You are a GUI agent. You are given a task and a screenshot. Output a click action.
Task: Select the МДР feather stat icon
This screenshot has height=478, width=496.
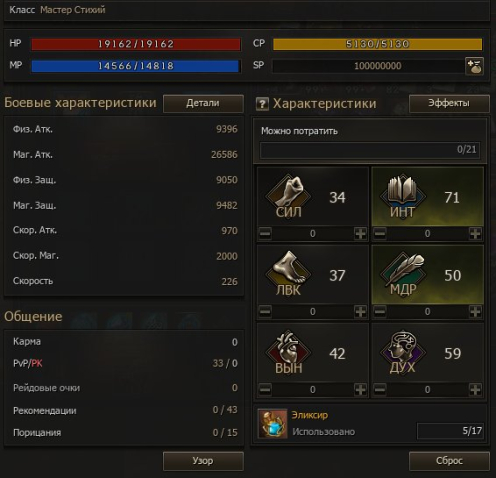tap(403, 274)
